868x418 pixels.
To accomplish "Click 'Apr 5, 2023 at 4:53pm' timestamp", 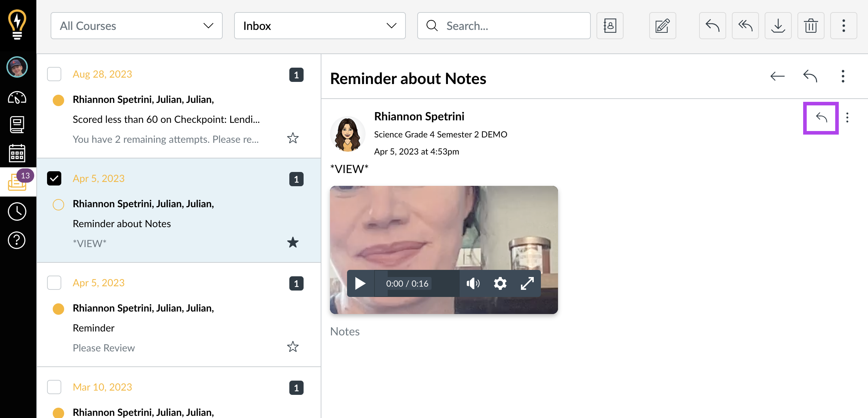I will [x=417, y=152].
